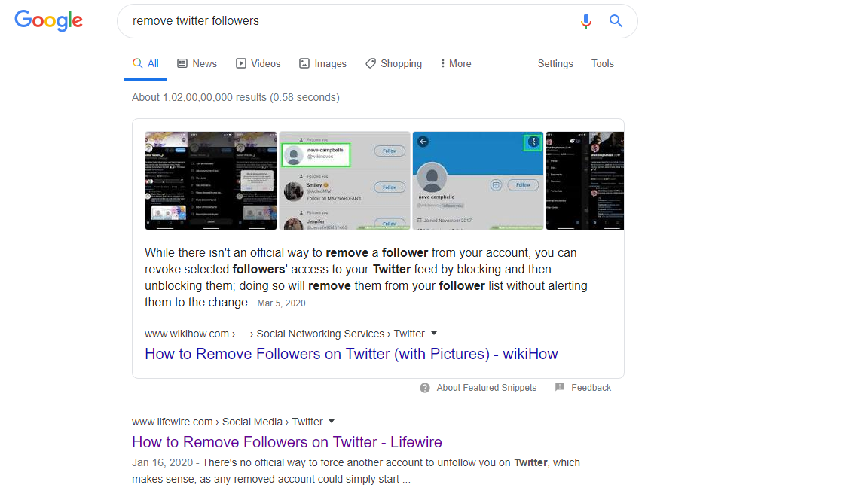Open the wikiHow Remove Followers link
The image size is (868, 500).
(351, 354)
